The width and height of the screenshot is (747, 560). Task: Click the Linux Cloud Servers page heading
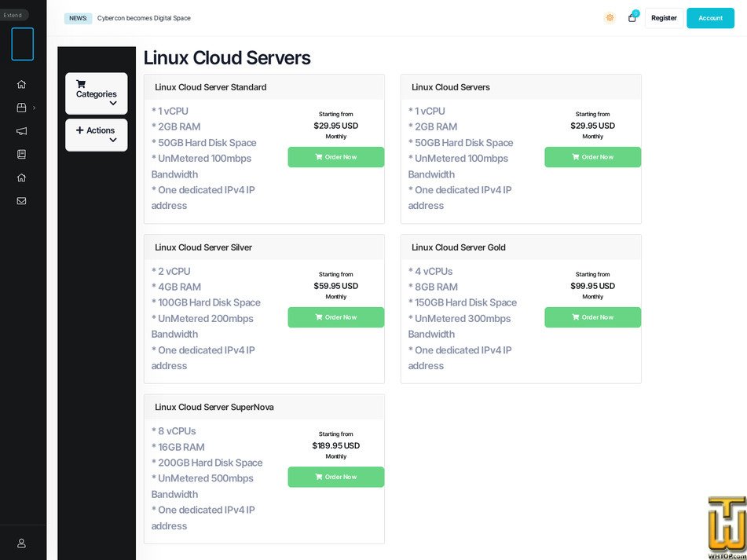coord(226,57)
